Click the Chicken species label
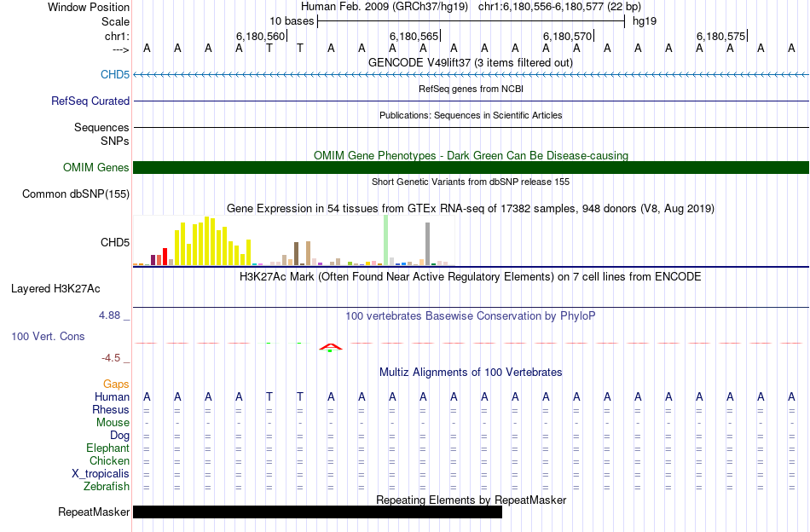 pyautogui.click(x=109, y=460)
